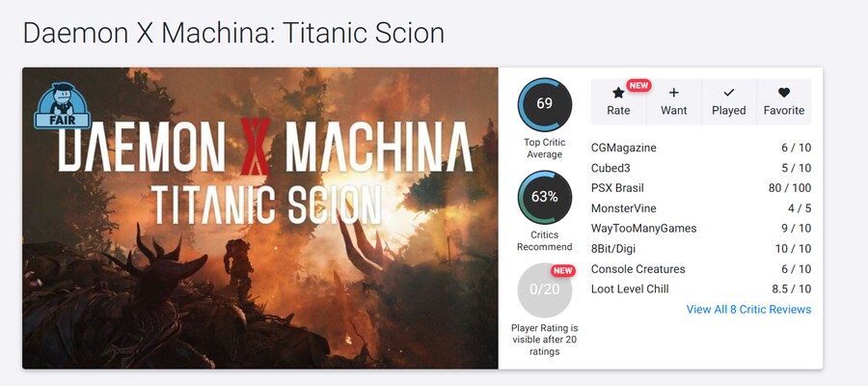The height and width of the screenshot is (386, 868).
Task: Click the FAIR rating badge icon
Action: point(63,106)
